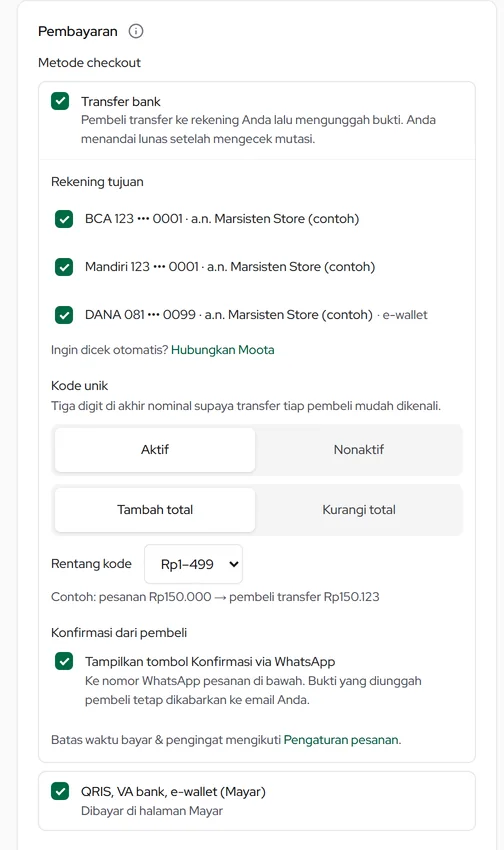Click the 'Kode unik' heading

pyautogui.click(x=80, y=385)
